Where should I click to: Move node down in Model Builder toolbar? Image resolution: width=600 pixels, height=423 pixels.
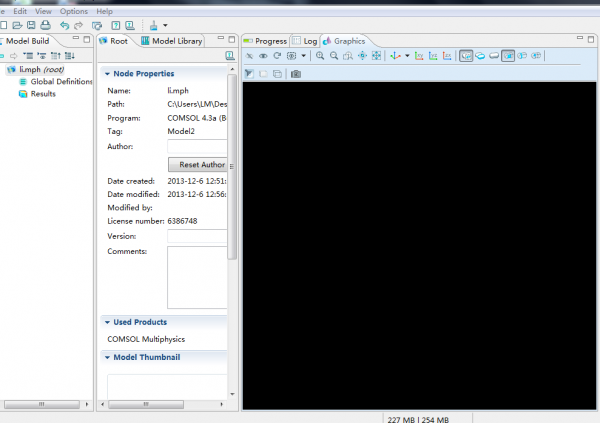[70, 56]
